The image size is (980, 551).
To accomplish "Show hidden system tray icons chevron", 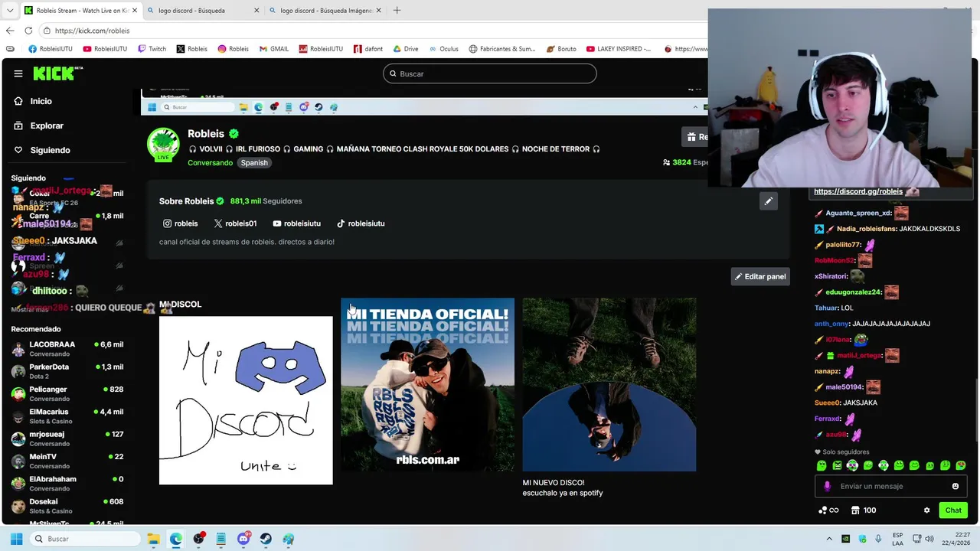I will [x=828, y=538].
